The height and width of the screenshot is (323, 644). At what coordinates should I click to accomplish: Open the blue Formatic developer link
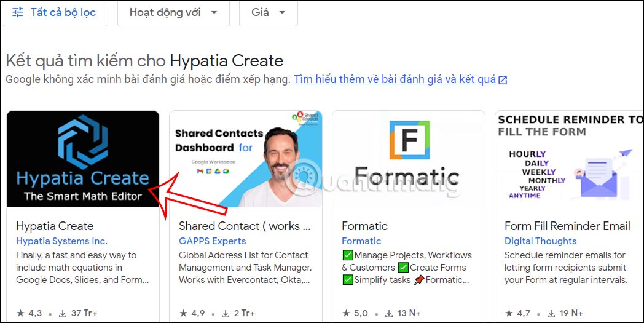tap(361, 241)
